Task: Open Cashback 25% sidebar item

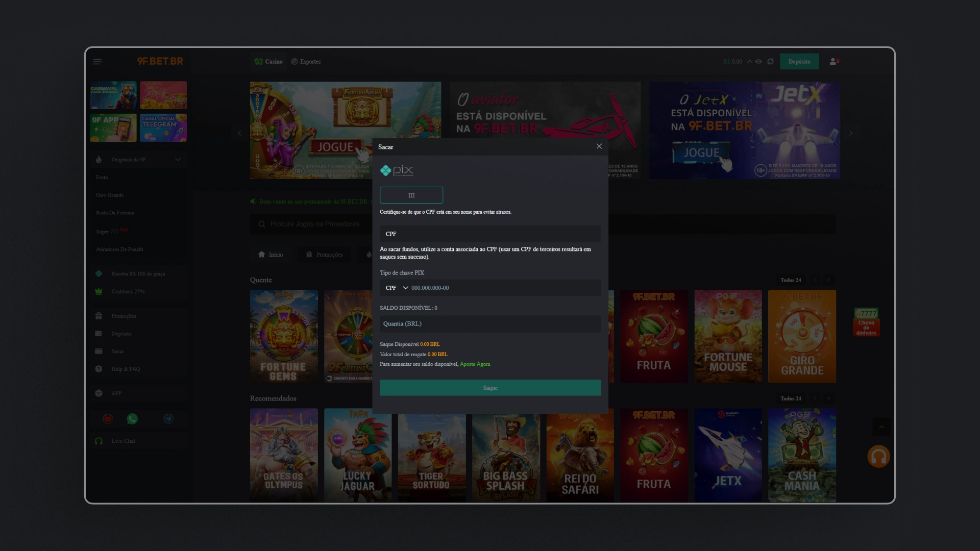Action: (128, 292)
